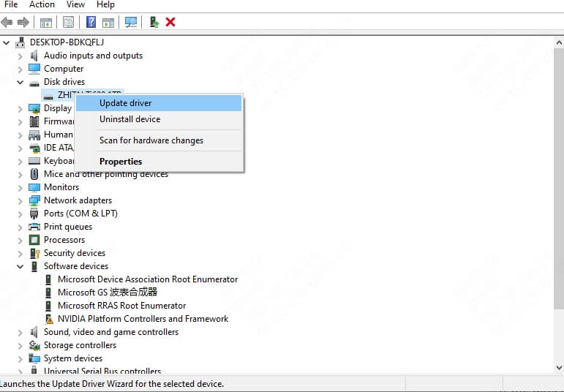Click the Action Pane toolbar icon
The image size is (564, 392).
[108, 23]
